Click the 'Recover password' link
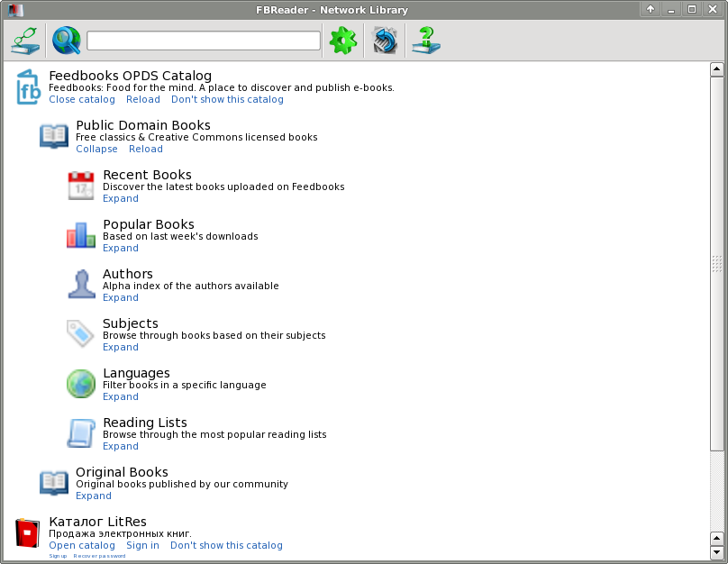This screenshot has width=728, height=564. tap(99, 556)
